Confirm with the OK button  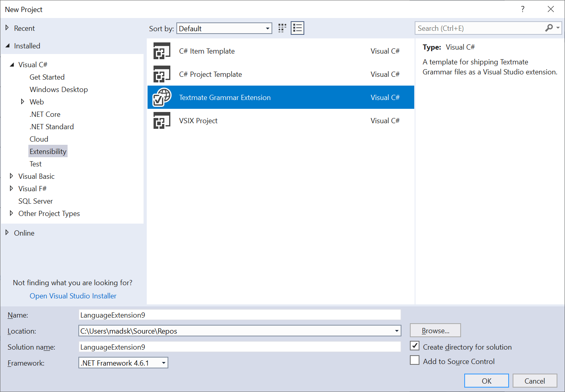click(x=487, y=381)
